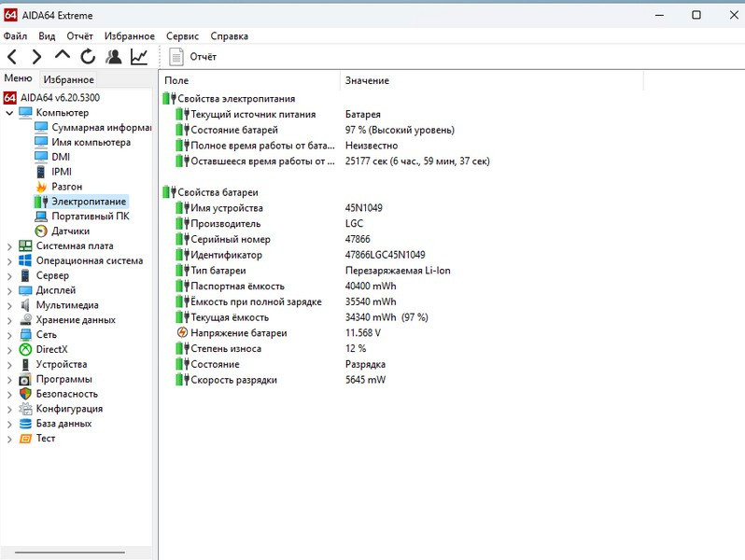Collapse the Компьютер tree node
Screen dimensions: 745x560
(9, 113)
